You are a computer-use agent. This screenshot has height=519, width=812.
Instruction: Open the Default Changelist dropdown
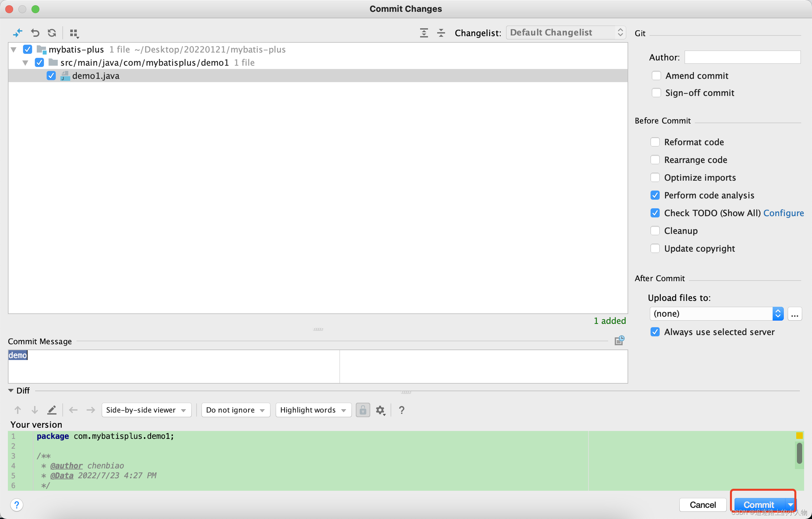(x=566, y=33)
